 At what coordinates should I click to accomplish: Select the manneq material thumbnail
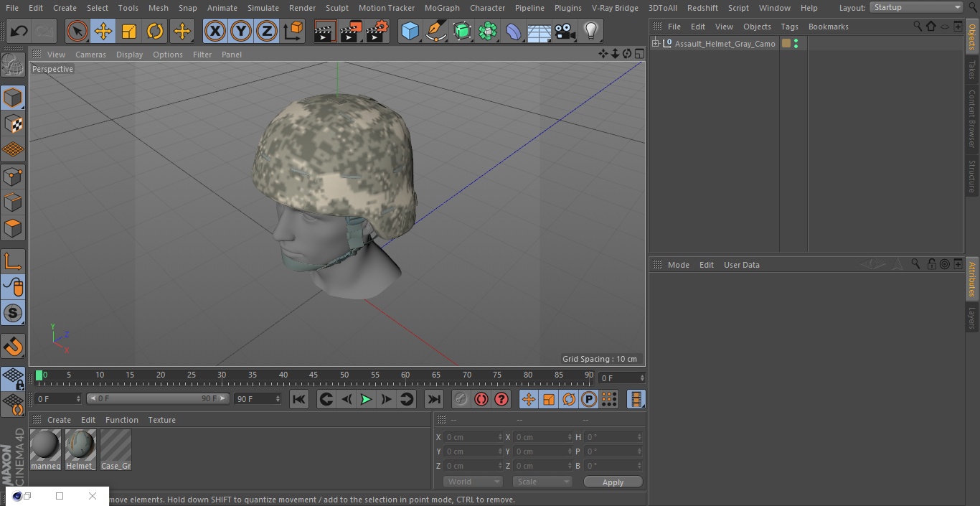tap(46, 449)
